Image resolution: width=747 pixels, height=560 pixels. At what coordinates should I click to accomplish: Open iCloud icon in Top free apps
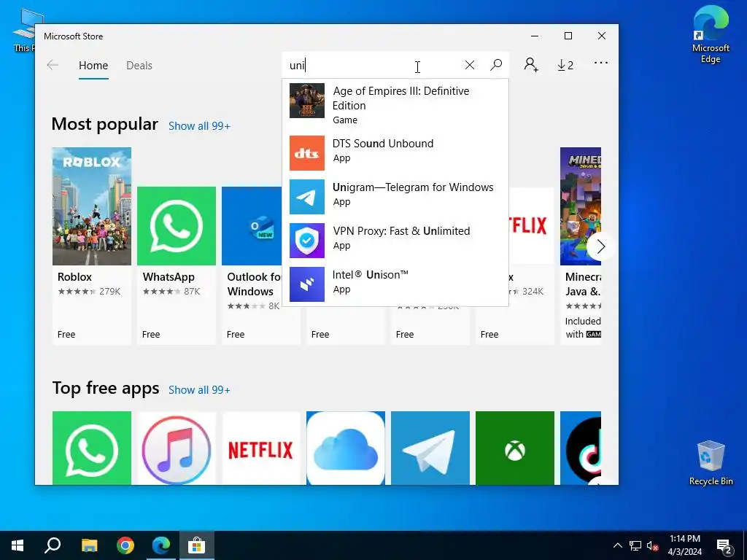pyautogui.click(x=345, y=448)
